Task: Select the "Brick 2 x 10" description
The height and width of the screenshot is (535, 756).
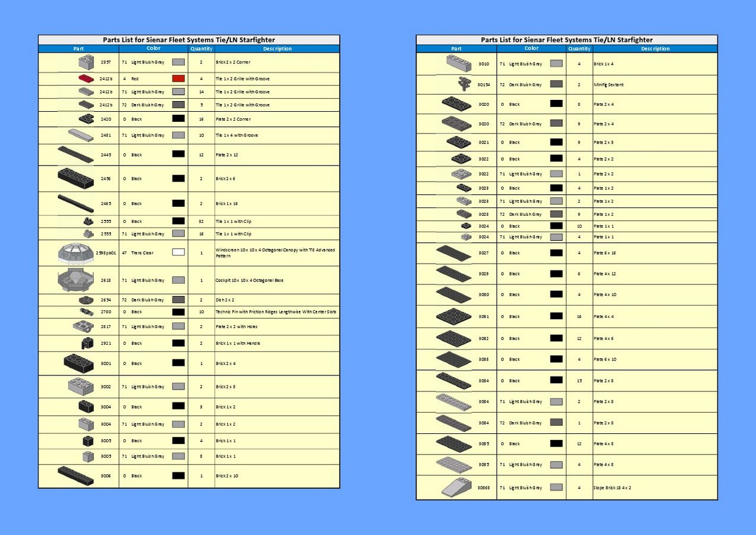Action: pyautogui.click(x=227, y=476)
